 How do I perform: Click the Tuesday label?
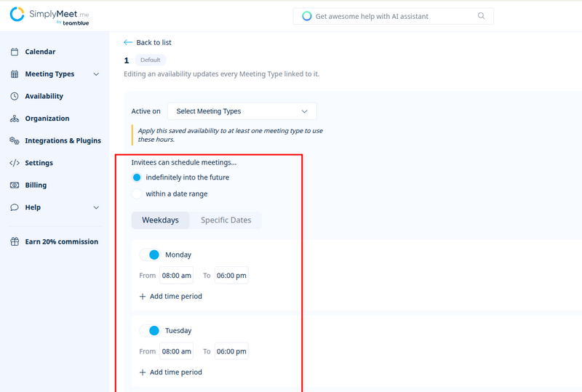178,331
